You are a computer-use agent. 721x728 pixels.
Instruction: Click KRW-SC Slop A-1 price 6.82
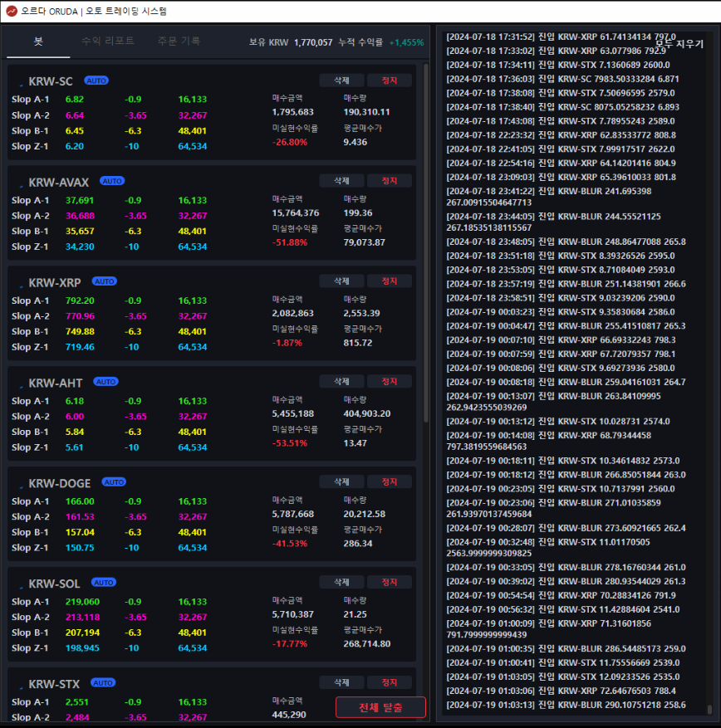74,100
